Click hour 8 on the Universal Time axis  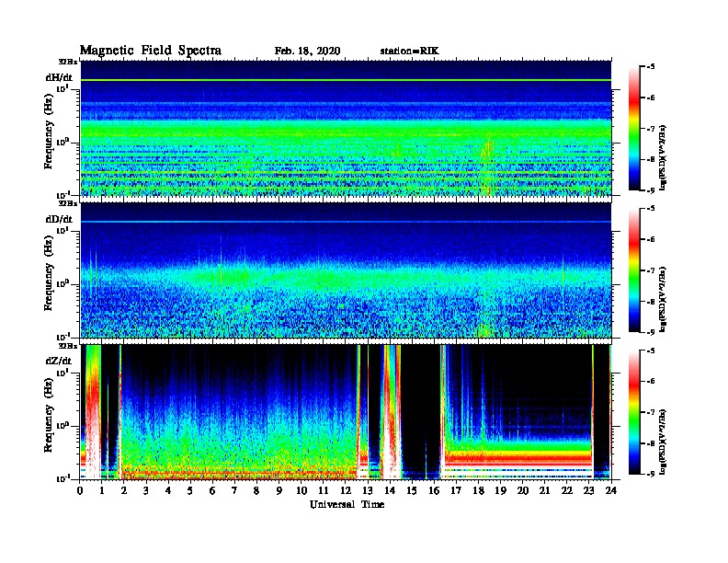click(256, 490)
